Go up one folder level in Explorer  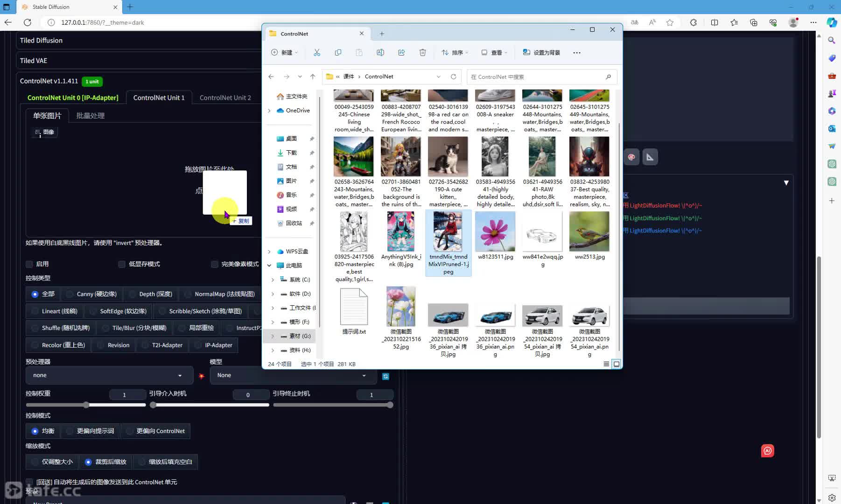[313, 77]
